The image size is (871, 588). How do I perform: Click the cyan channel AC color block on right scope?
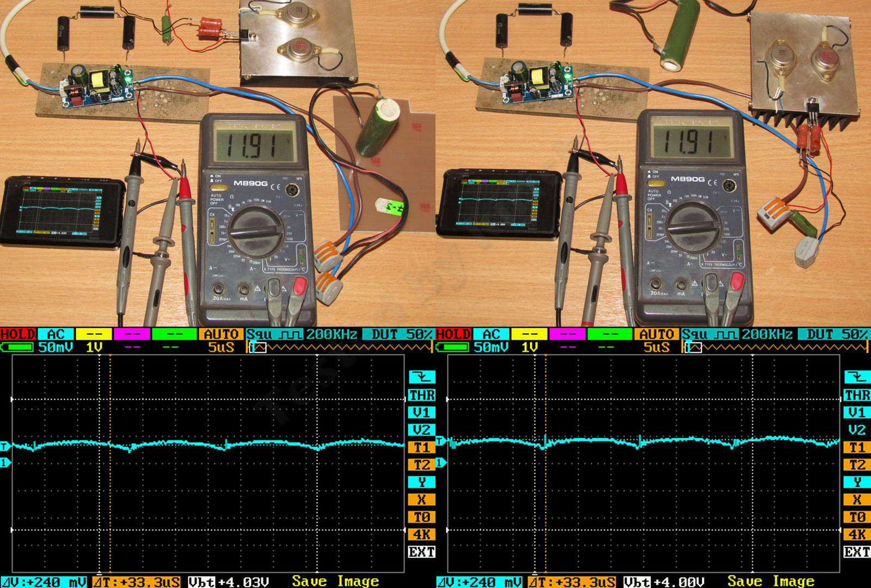pyautogui.click(x=492, y=334)
